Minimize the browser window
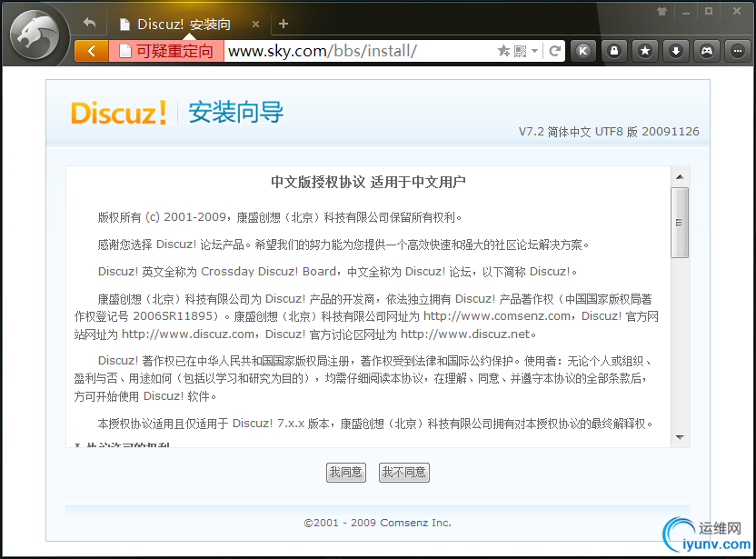Viewport: 756px width, 559px height. click(x=686, y=11)
